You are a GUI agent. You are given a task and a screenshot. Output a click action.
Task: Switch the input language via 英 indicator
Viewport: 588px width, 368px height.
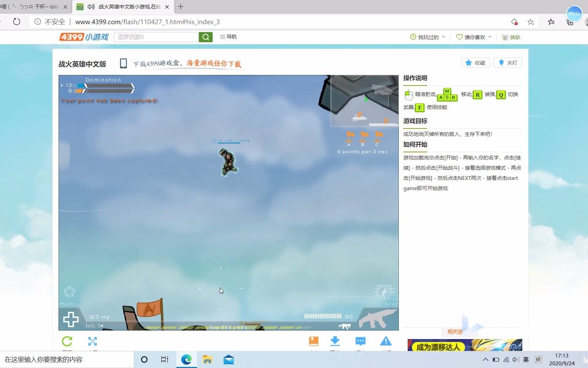(x=526, y=359)
